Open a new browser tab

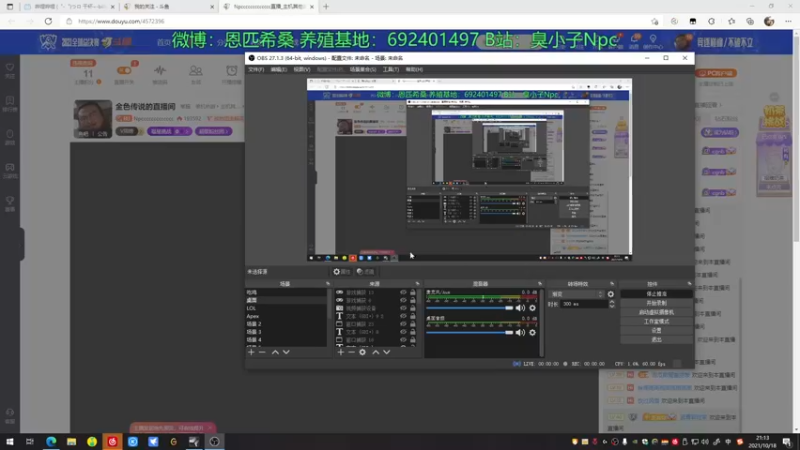point(326,7)
